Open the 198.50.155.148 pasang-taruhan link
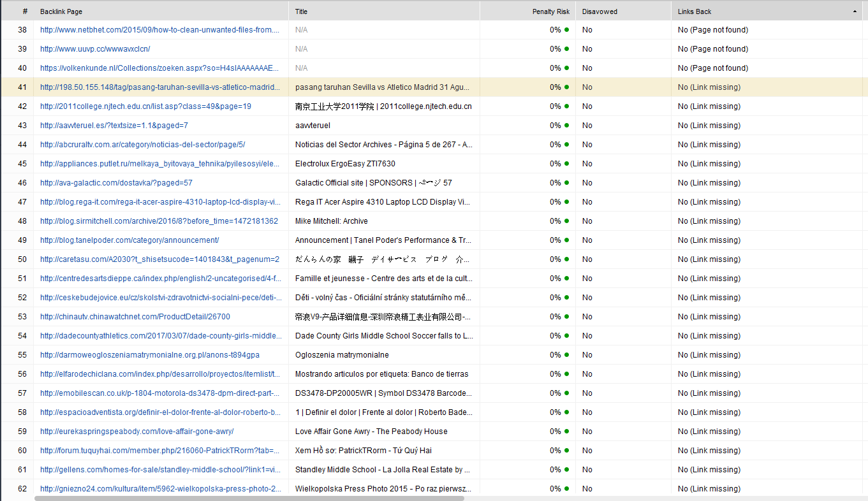The width and height of the screenshot is (868, 501). (x=159, y=87)
